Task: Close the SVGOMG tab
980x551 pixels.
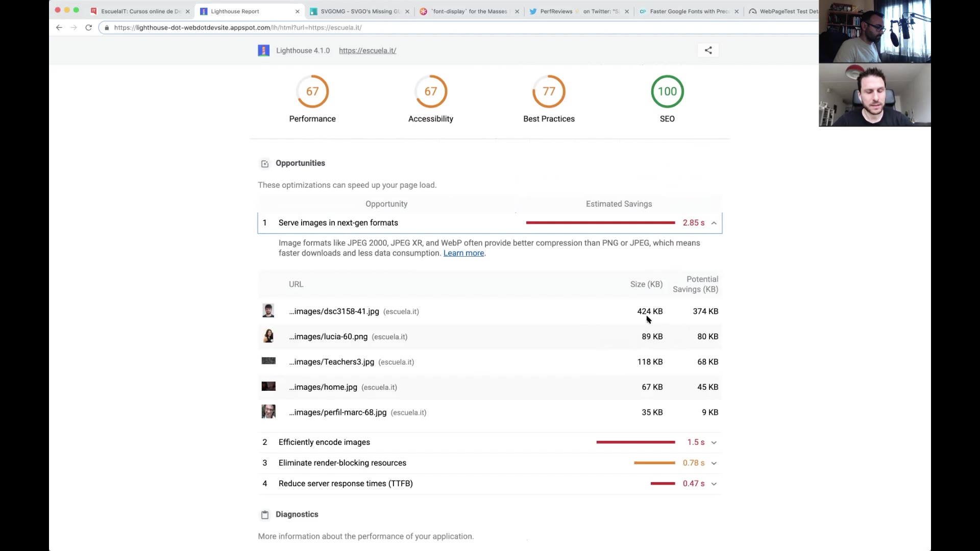Action: 407,11
